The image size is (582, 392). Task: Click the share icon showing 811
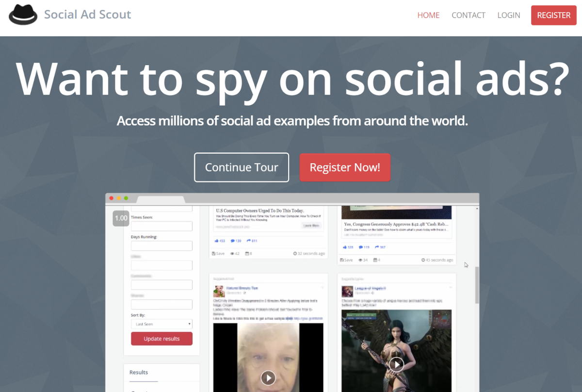click(248, 241)
